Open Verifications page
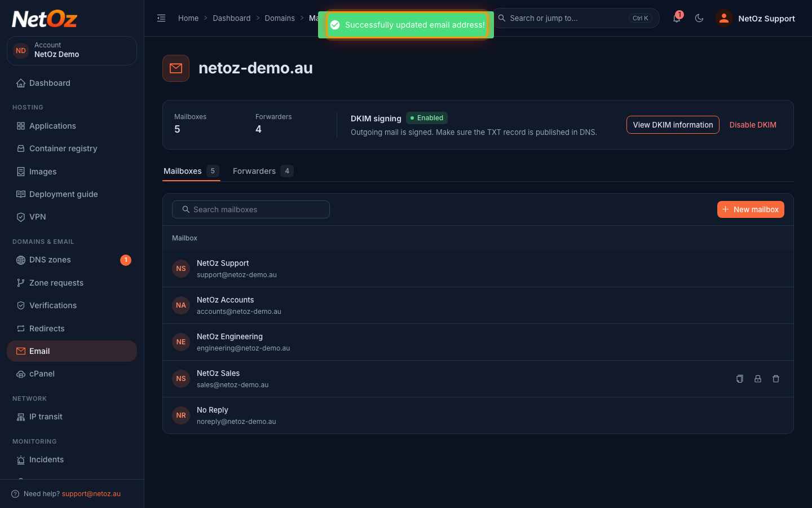Image resolution: width=812 pixels, height=508 pixels. 72,305
